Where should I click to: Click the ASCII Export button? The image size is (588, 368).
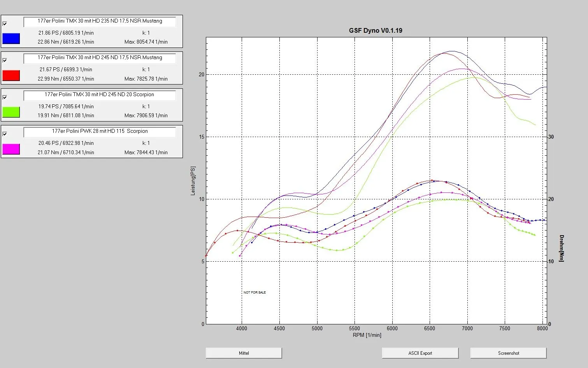(420, 353)
